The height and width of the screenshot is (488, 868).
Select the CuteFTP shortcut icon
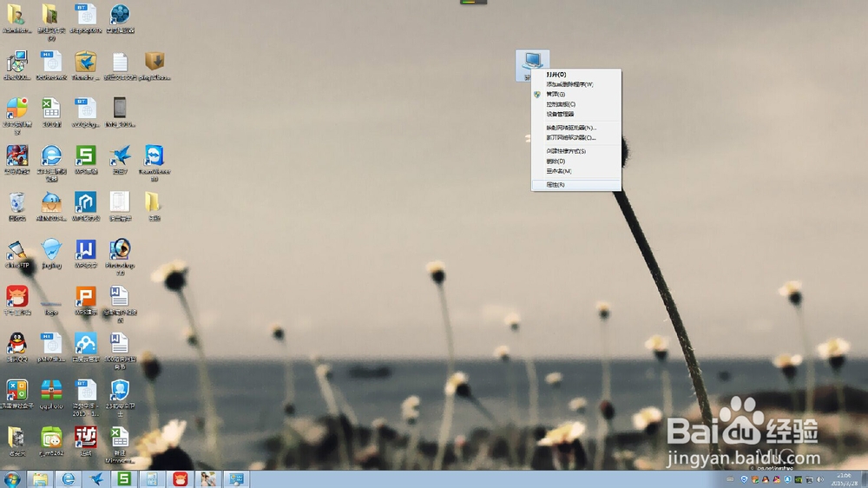(16, 254)
